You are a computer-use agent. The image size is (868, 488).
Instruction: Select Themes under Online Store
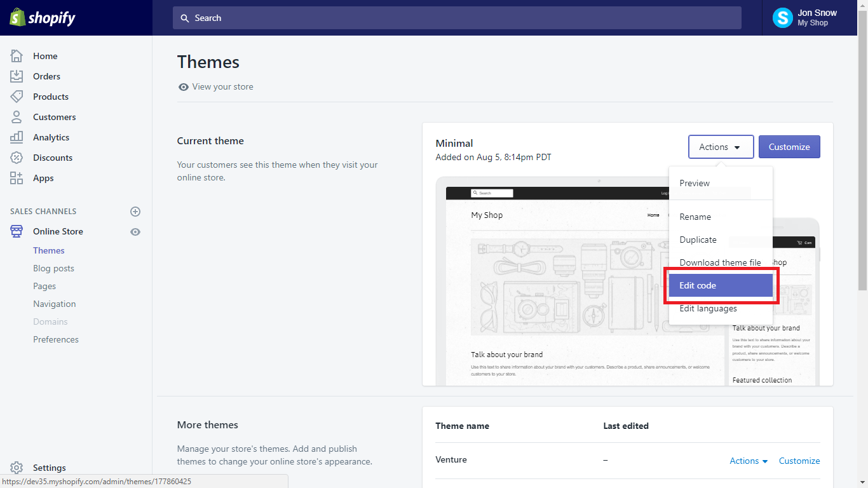pyautogui.click(x=49, y=250)
